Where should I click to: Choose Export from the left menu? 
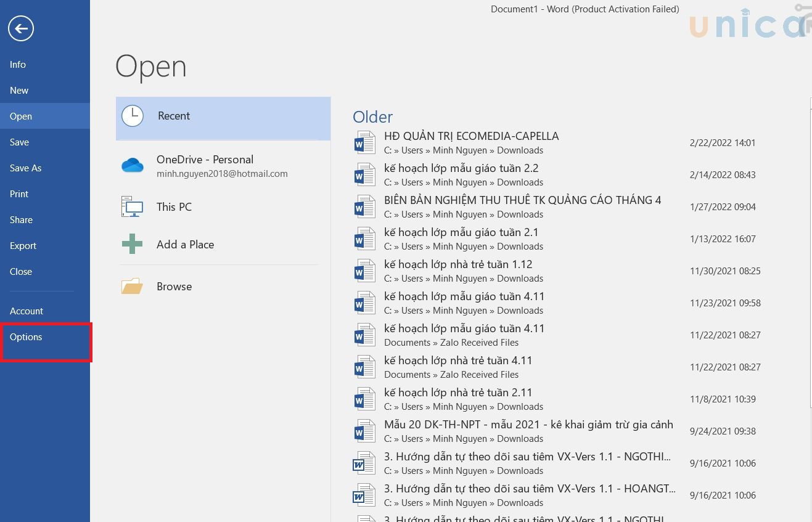tap(23, 246)
